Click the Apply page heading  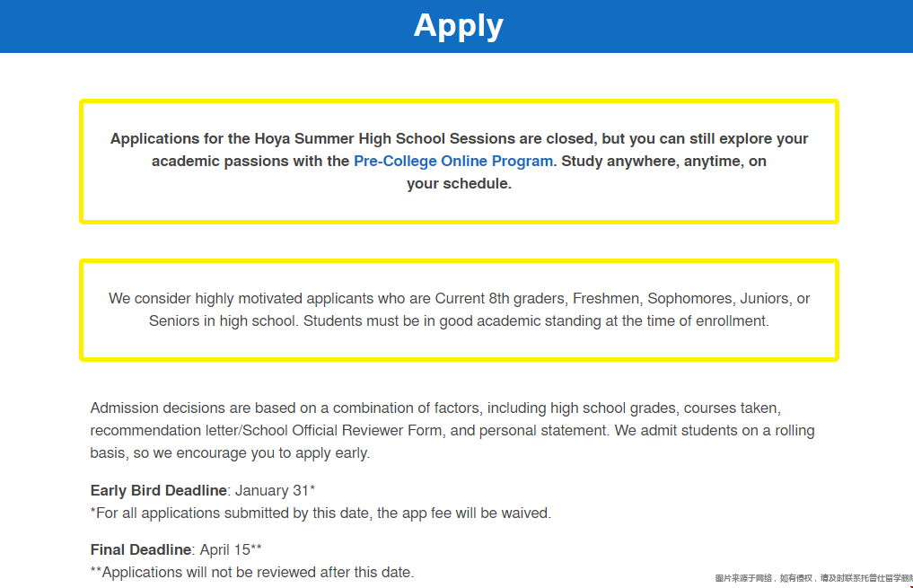(458, 25)
